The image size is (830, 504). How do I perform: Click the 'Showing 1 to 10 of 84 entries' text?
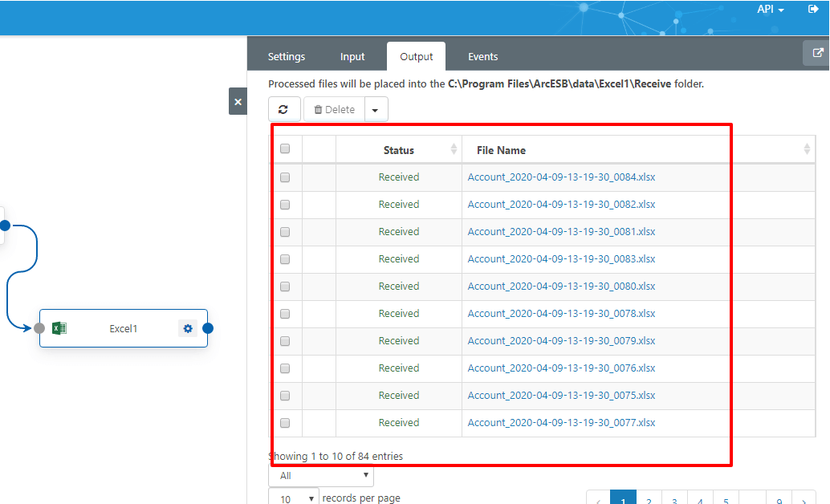pos(336,457)
